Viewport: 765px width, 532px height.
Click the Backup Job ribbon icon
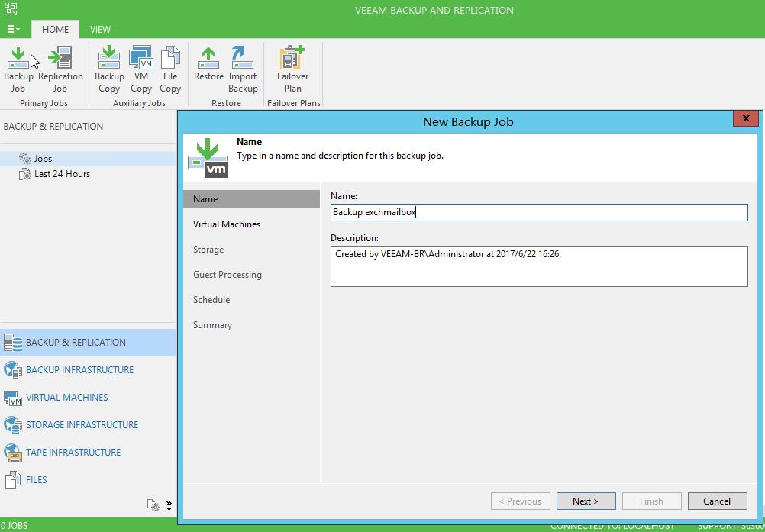18,69
